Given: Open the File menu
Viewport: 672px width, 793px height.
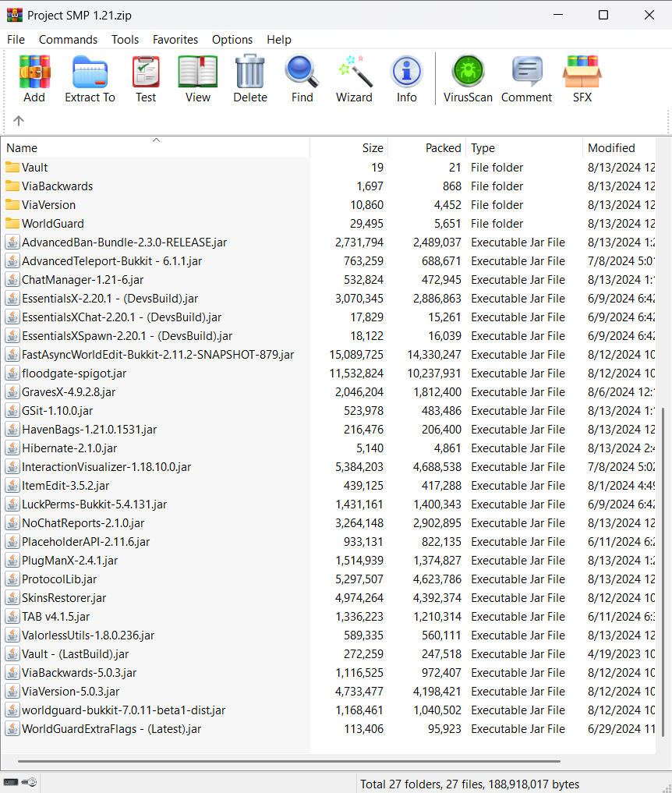Looking at the screenshot, I should [16, 40].
